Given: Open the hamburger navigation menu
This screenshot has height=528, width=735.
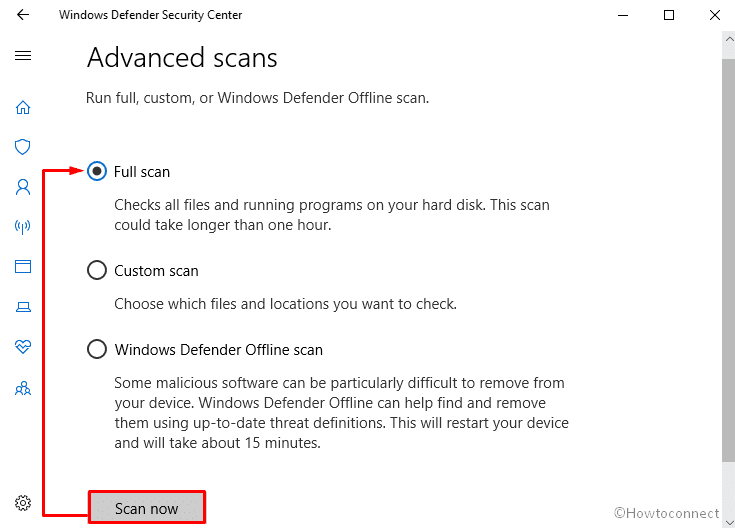Looking at the screenshot, I should coord(23,56).
